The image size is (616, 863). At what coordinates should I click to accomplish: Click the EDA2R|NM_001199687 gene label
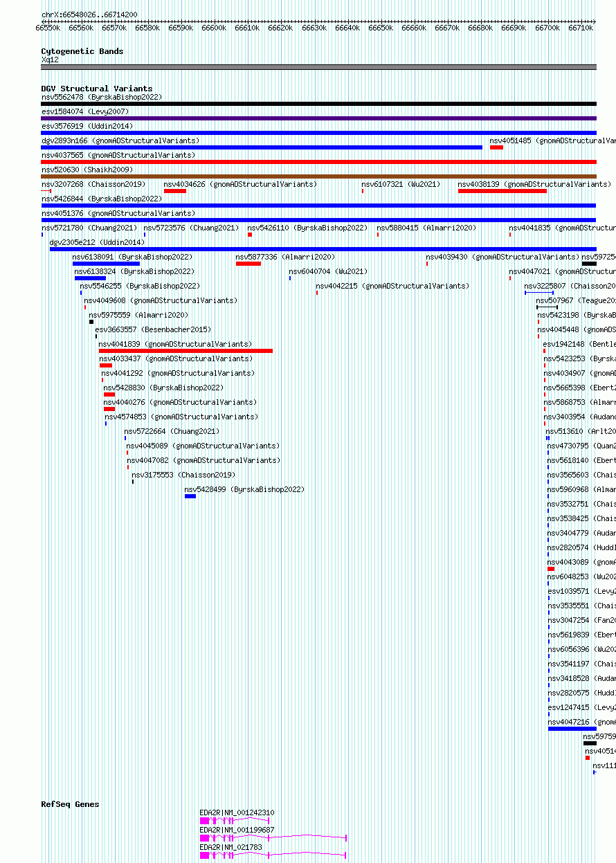tap(237, 830)
